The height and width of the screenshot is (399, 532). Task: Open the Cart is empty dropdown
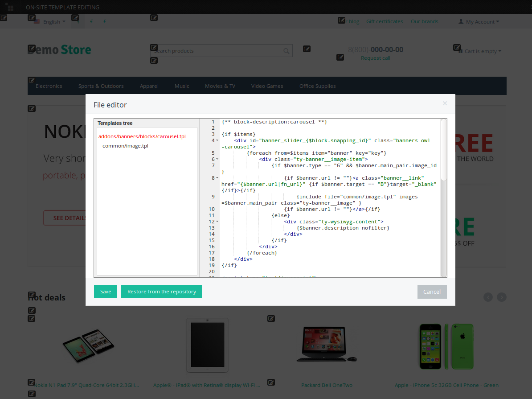[483, 51]
